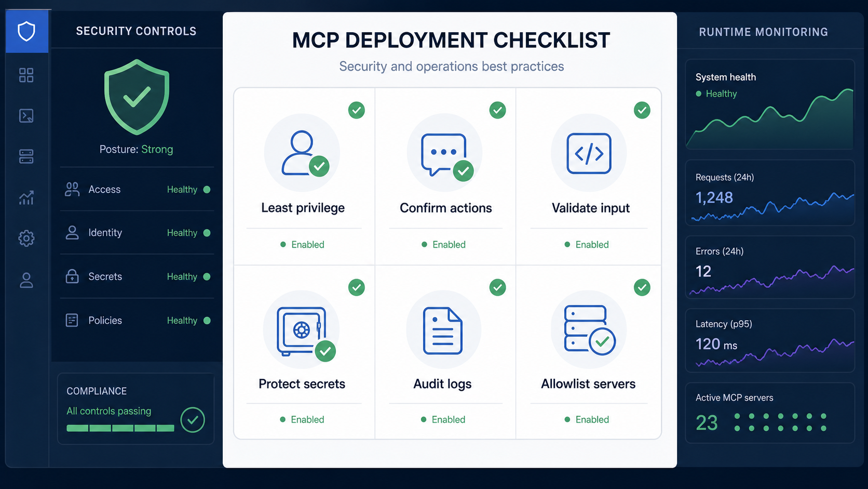This screenshot has height=489, width=868.
Task: Click the Validate input code icon
Action: 589,153
